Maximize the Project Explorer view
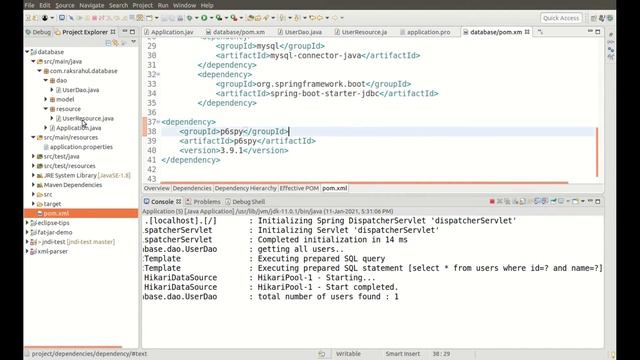Image resolution: width=640 pixels, height=360 pixels. click(132, 31)
